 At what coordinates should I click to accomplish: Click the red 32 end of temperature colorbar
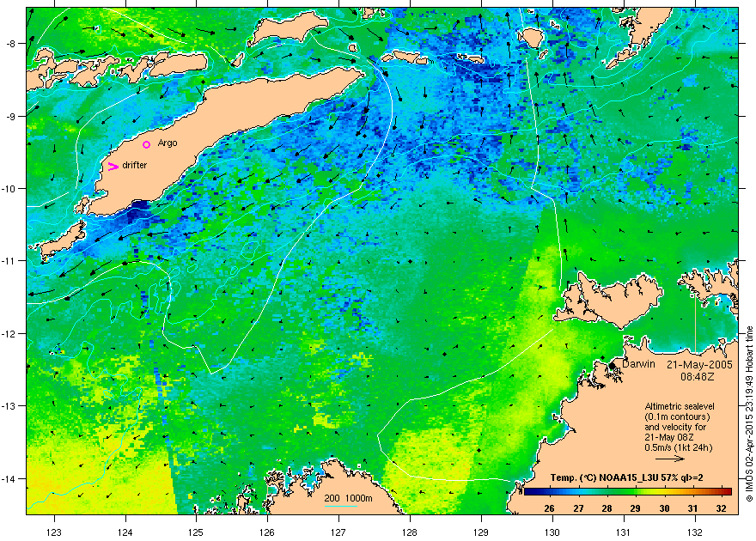[725, 492]
